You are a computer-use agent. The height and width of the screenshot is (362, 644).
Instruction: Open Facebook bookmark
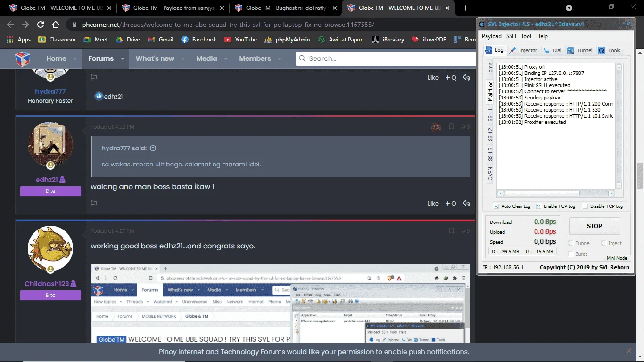point(198,40)
